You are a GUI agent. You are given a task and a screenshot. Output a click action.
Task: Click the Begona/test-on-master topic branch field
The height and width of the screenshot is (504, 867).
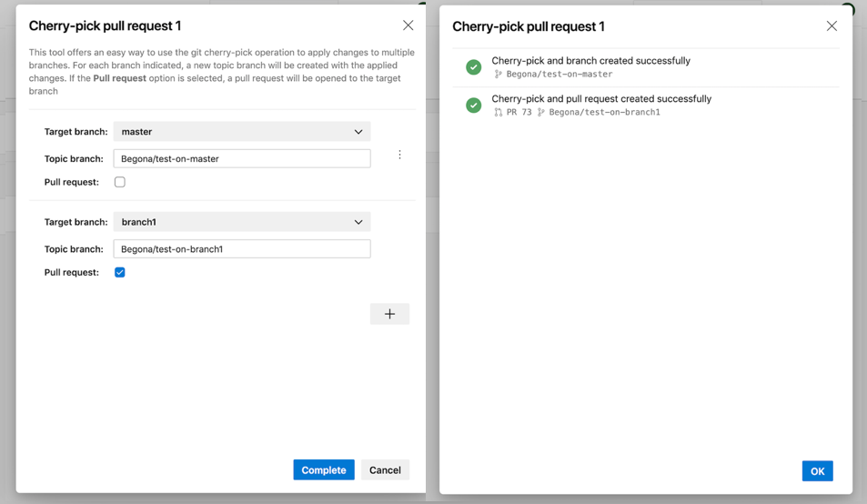click(x=242, y=158)
